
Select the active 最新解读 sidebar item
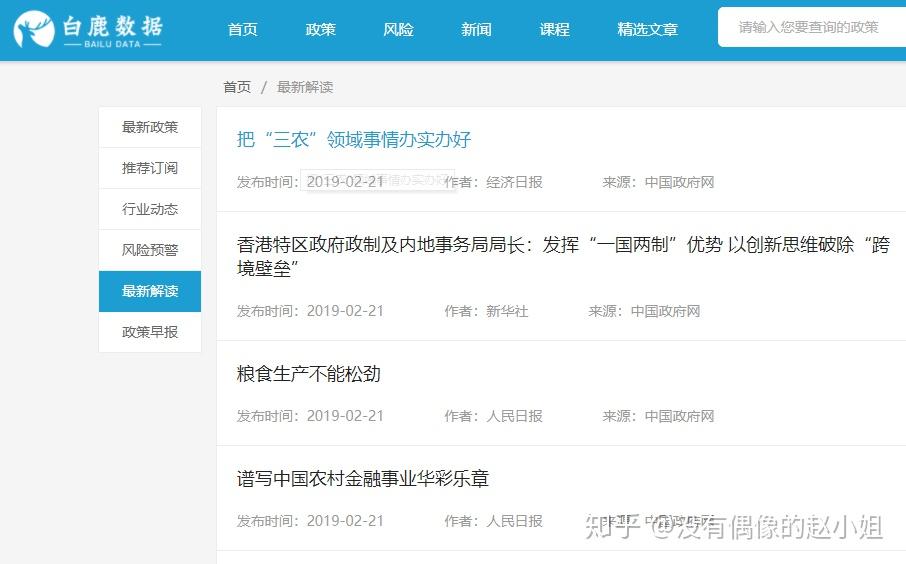pos(150,291)
